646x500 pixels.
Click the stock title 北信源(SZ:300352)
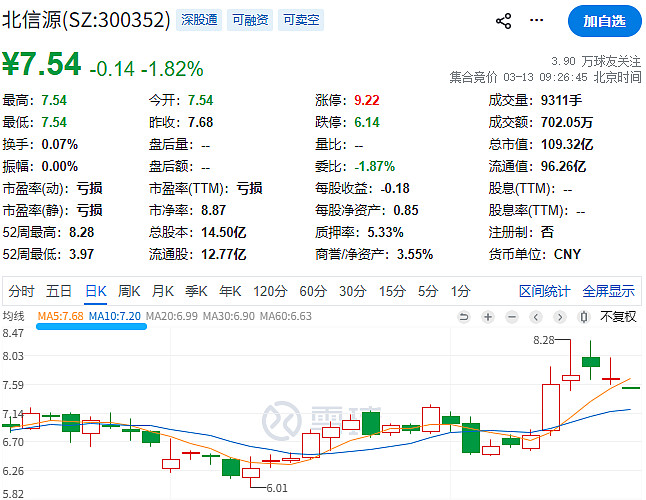(86, 20)
